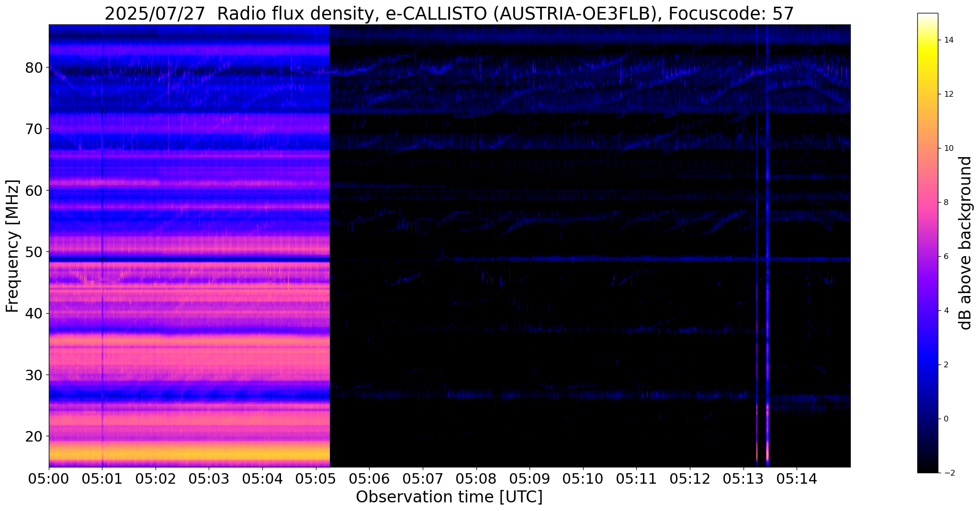Click the "dB above background" colorbar label
This screenshot has width=980, height=511.
click(x=966, y=243)
